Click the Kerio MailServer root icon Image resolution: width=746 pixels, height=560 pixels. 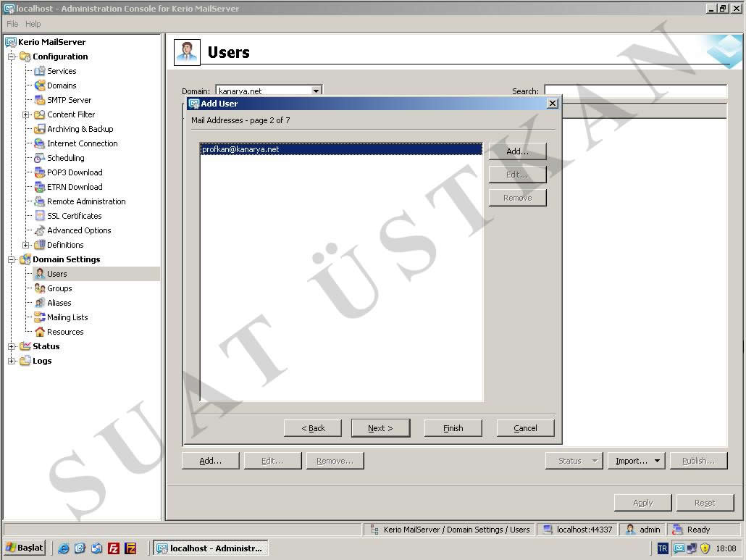click(10, 42)
